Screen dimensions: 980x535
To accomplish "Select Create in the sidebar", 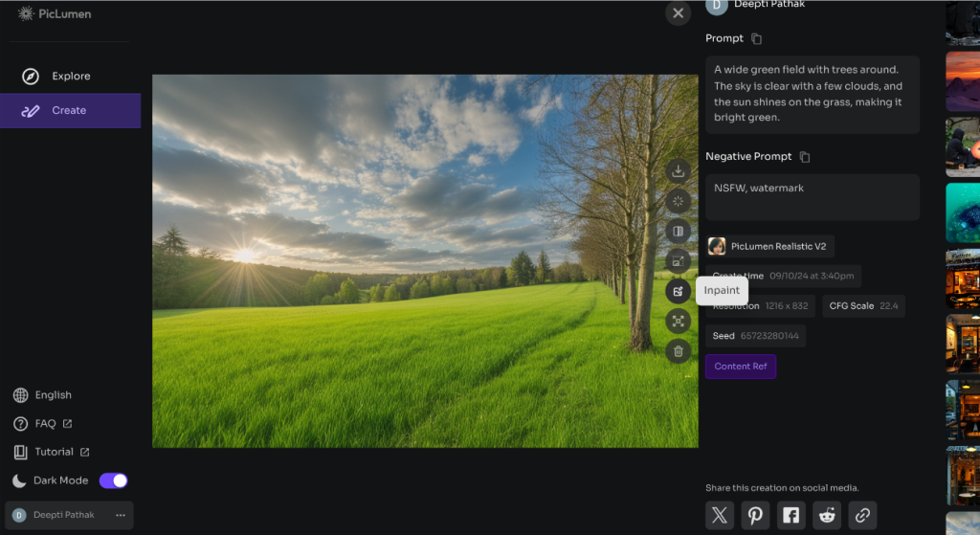I will coord(69,111).
